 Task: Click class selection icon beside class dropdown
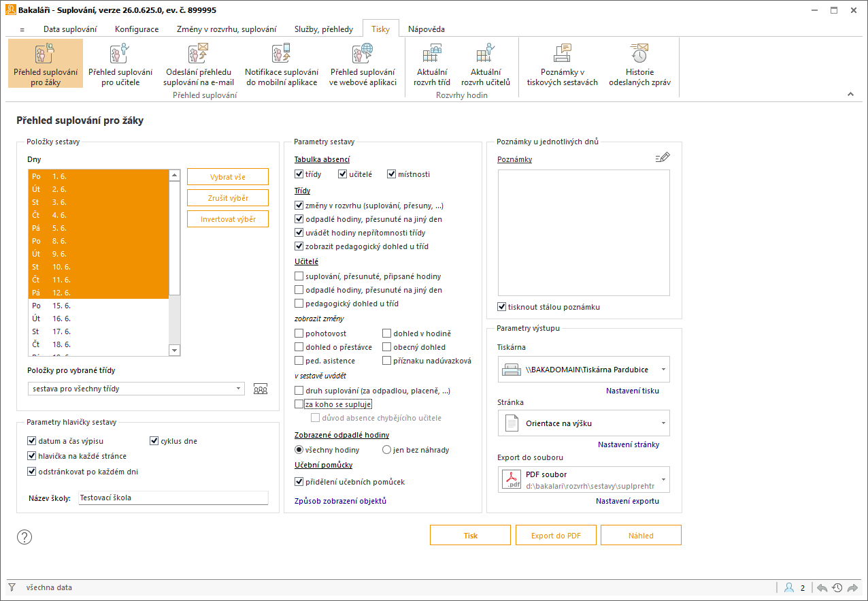[x=260, y=389]
